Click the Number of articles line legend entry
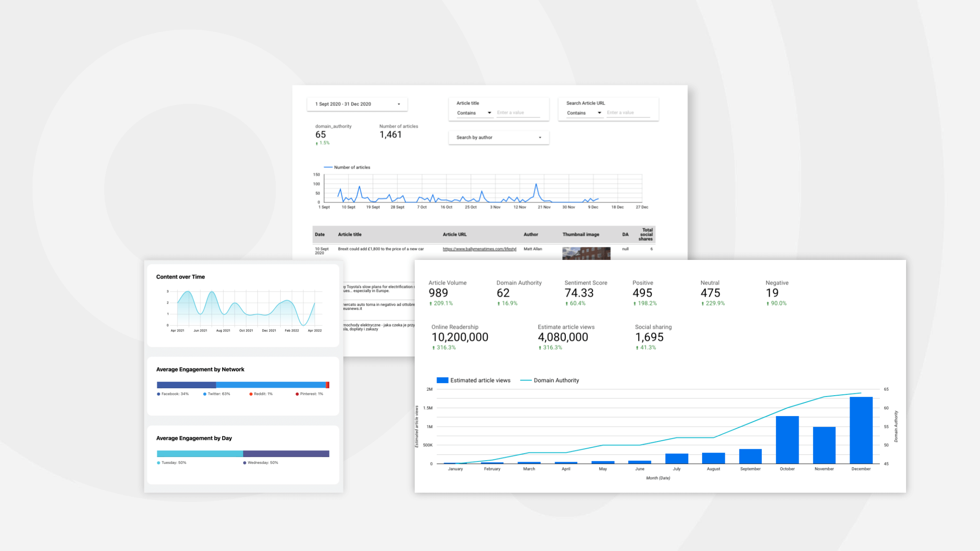This screenshot has height=551, width=980. tap(347, 167)
